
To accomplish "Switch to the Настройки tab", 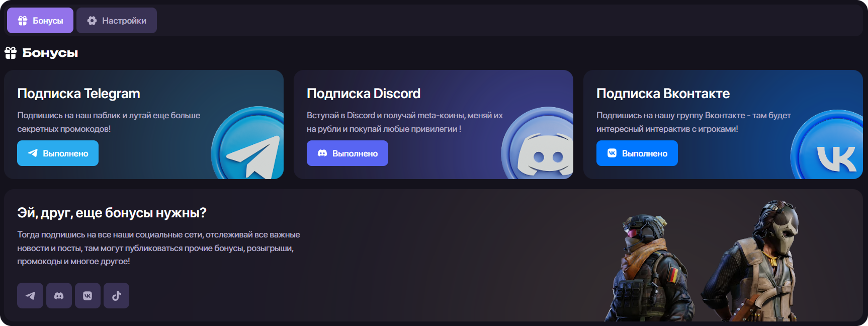I will pos(117,21).
